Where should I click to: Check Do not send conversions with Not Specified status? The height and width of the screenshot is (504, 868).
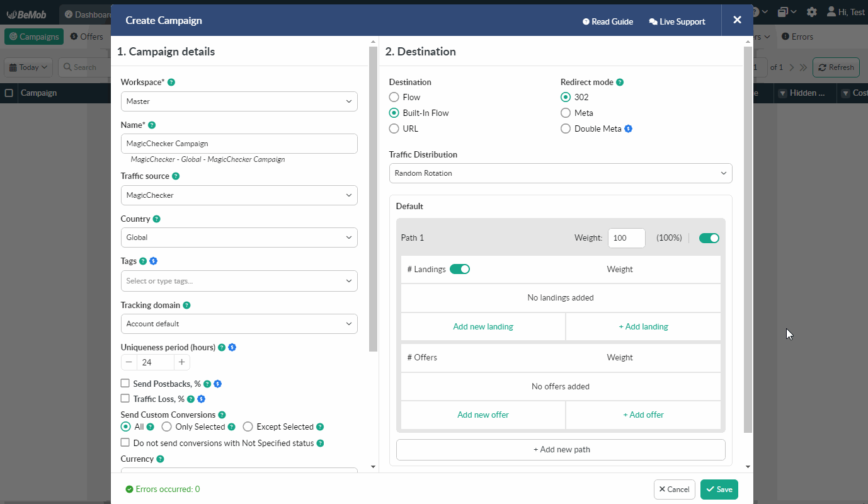pos(125,443)
